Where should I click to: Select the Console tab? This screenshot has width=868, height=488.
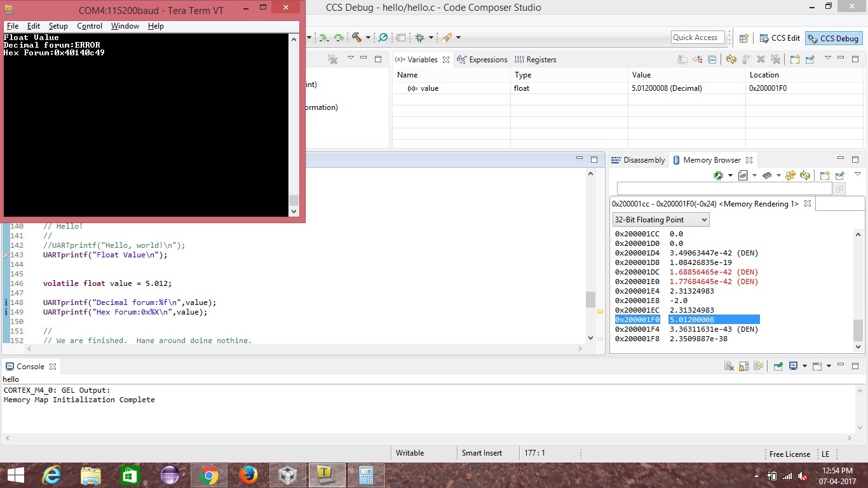30,367
